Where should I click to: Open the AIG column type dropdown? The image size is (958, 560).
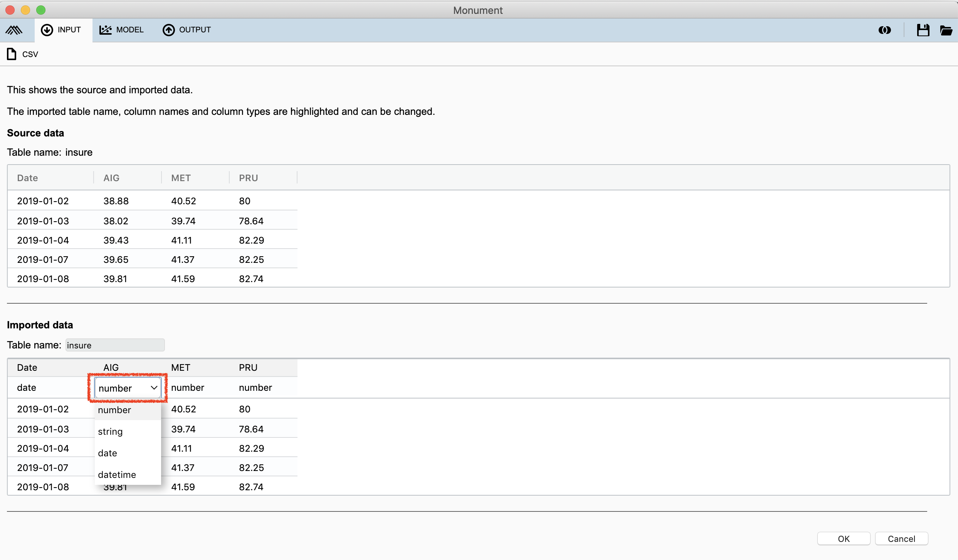tap(128, 388)
